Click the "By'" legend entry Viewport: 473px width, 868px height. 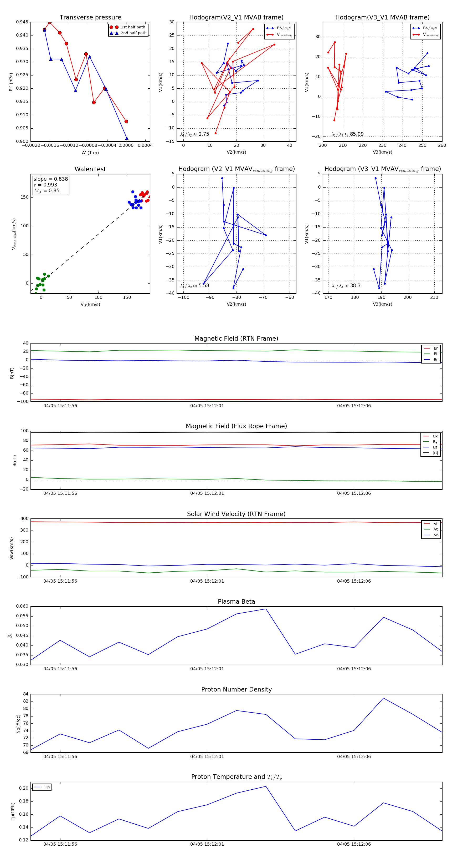431,442
